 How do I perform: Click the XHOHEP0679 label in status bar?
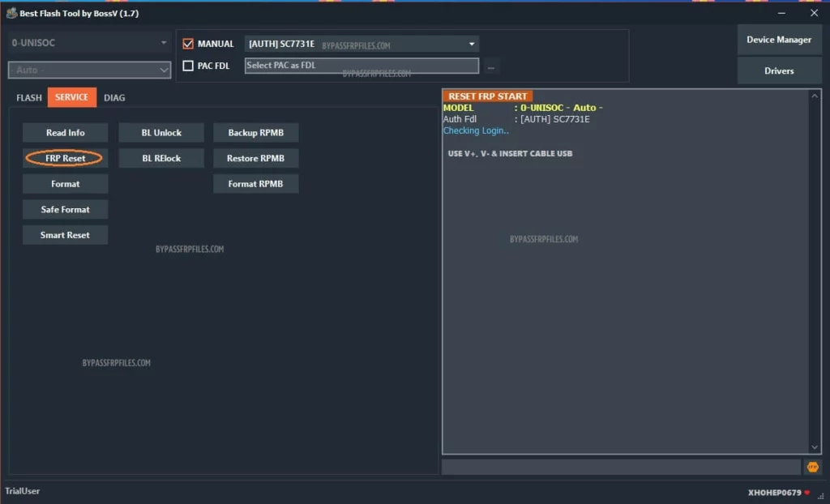pyautogui.click(x=775, y=493)
